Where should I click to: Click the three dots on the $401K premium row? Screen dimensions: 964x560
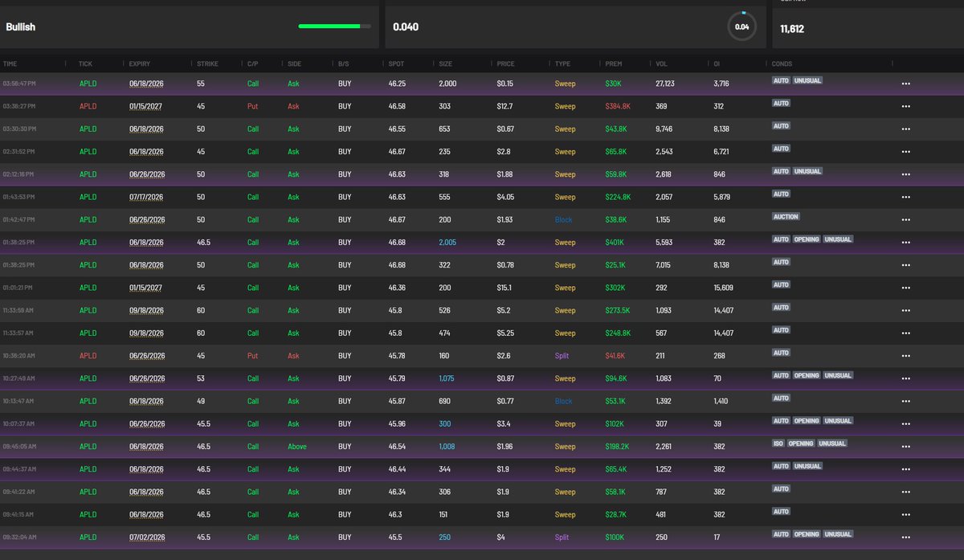coord(905,243)
